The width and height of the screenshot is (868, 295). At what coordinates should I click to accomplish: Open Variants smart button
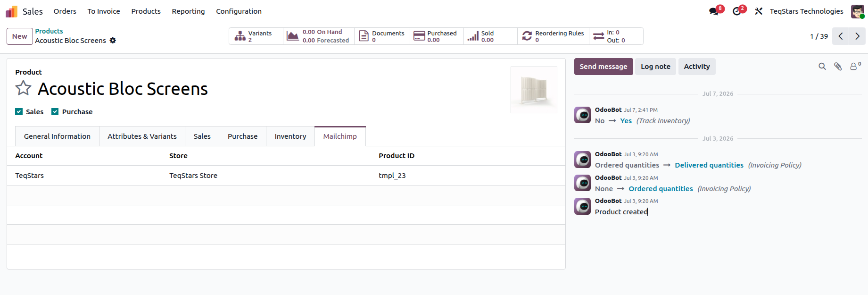[256, 36]
